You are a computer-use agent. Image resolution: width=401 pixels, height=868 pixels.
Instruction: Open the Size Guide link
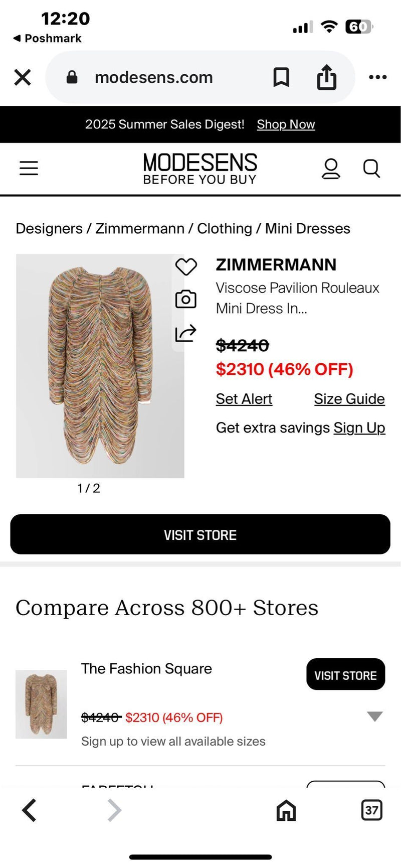pos(349,399)
